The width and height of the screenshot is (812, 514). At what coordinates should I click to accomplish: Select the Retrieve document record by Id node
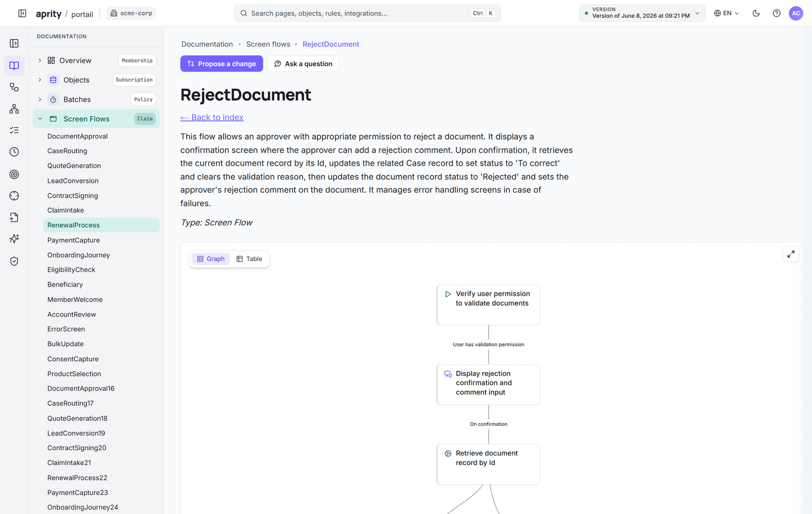pos(488,464)
